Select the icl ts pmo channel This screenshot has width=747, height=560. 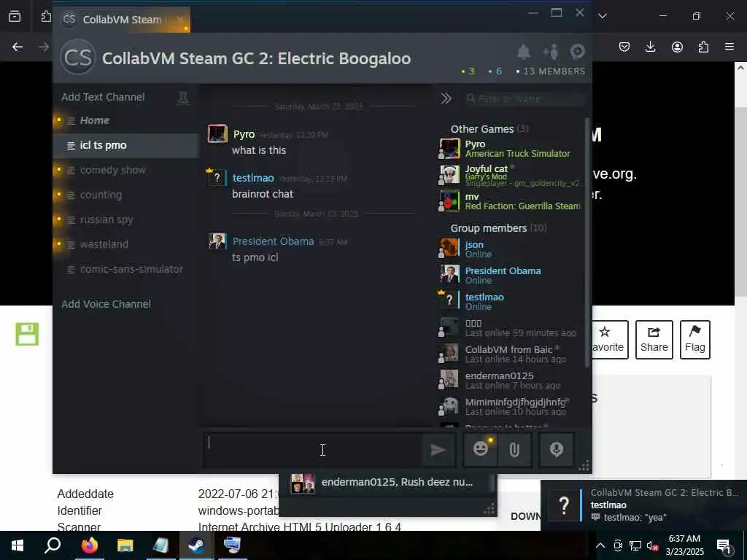coord(125,145)
